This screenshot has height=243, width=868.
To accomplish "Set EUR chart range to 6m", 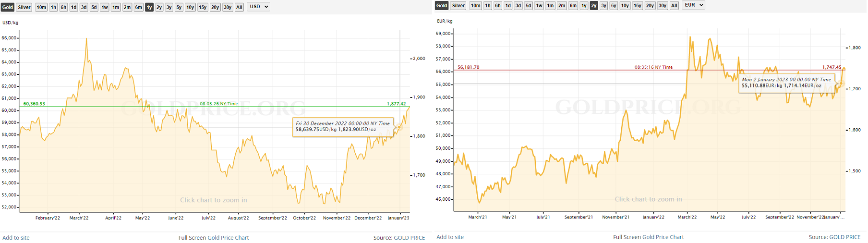I will 573,5.
